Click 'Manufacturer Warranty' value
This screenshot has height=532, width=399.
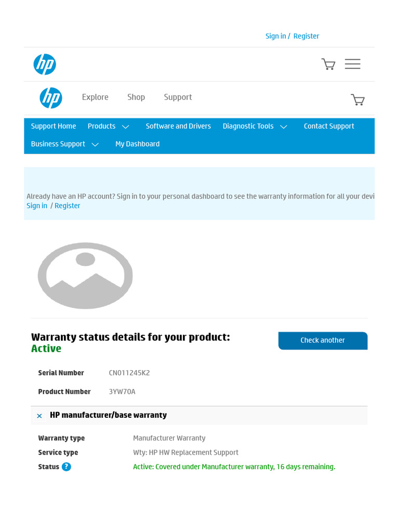tap(169, 438)
